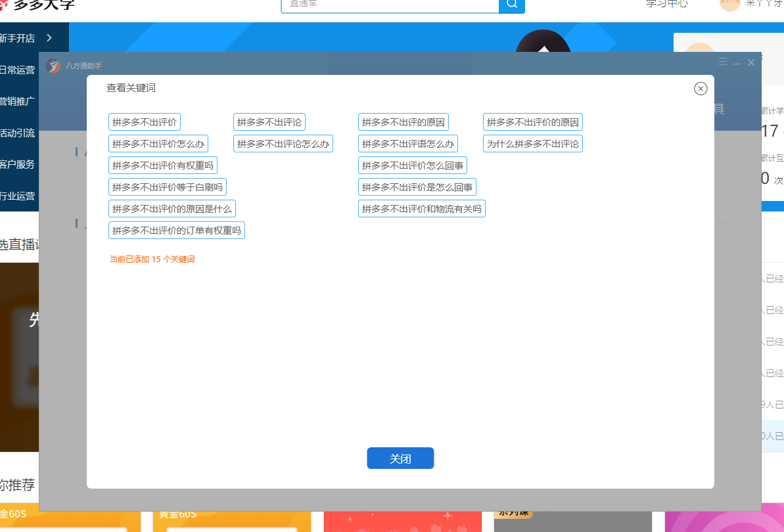
Task: Click the search magnifier icon
Action: [512, 4]
